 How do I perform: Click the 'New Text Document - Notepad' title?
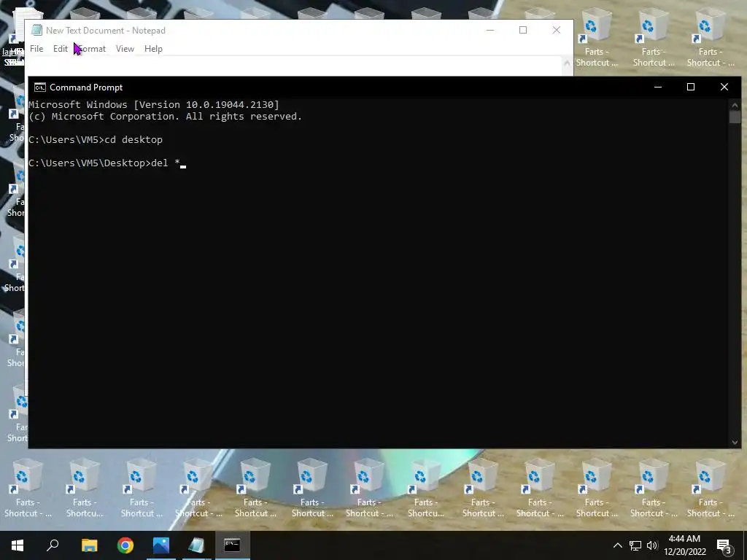(106, 31)
